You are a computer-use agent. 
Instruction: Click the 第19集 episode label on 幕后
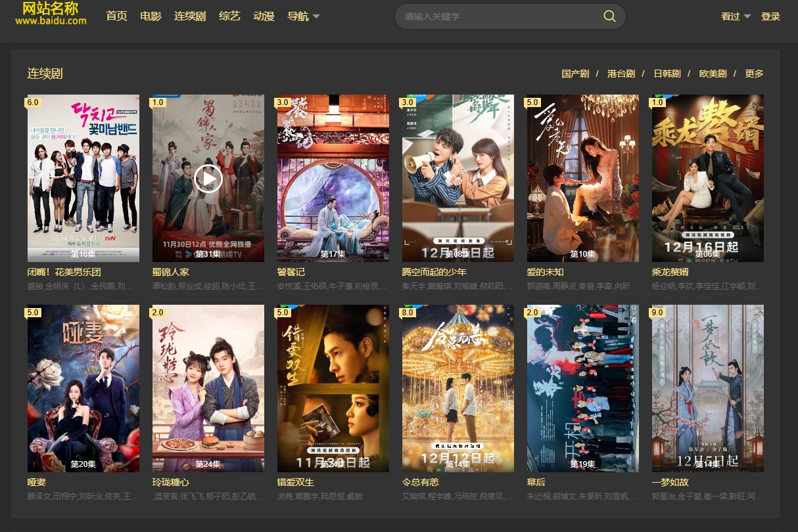pyautogui.click(x=583, y=464)
